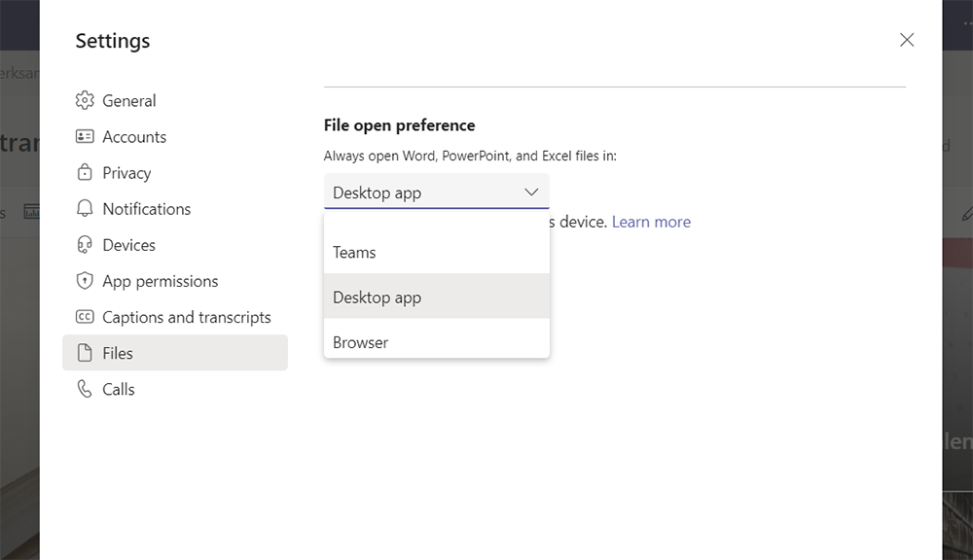The height and width of the screenshot is (560, 973).
Task: Click the App permissions shield icon
Action: click(85, 281)
